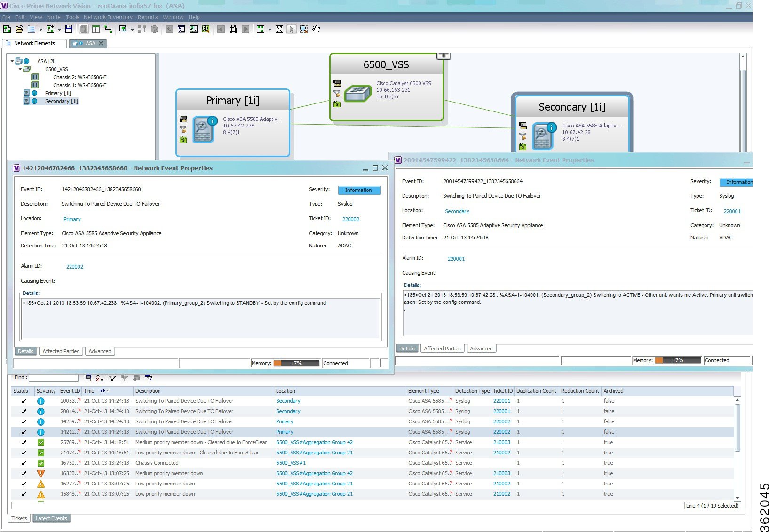This screenshot has width=769, height=532.
Task: Click memory usage bar in right properties window
Action: (678, 360)
